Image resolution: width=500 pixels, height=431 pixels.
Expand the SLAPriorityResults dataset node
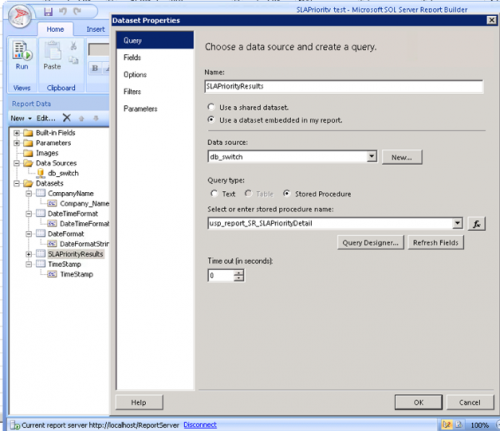point(29,254)
